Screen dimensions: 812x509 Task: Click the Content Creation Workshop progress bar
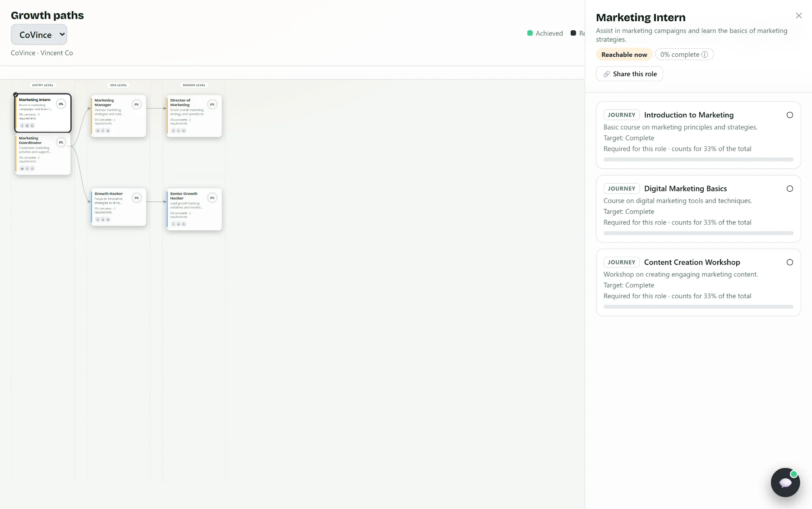[x=698, y=306]
